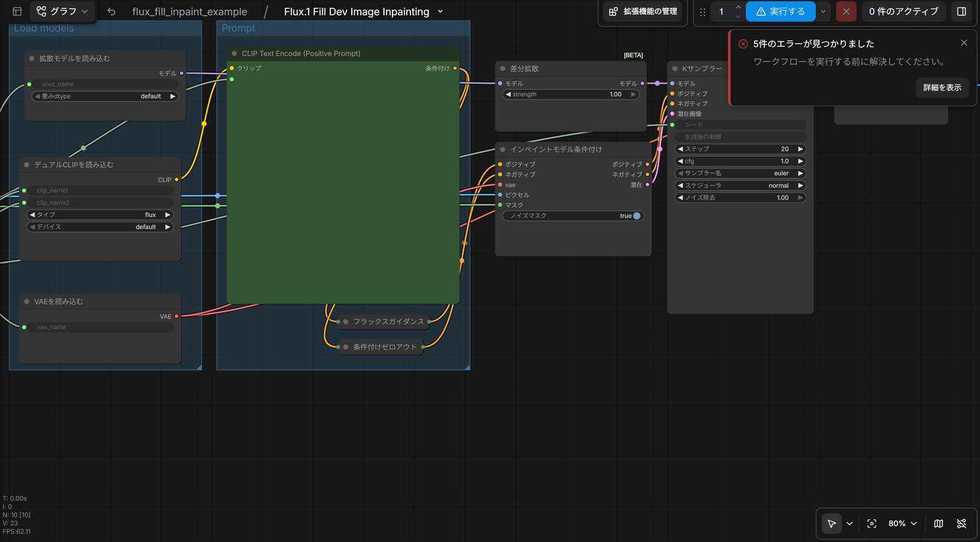
Task: Open the run options arrow next to 実行する
Action: point(823,12)
